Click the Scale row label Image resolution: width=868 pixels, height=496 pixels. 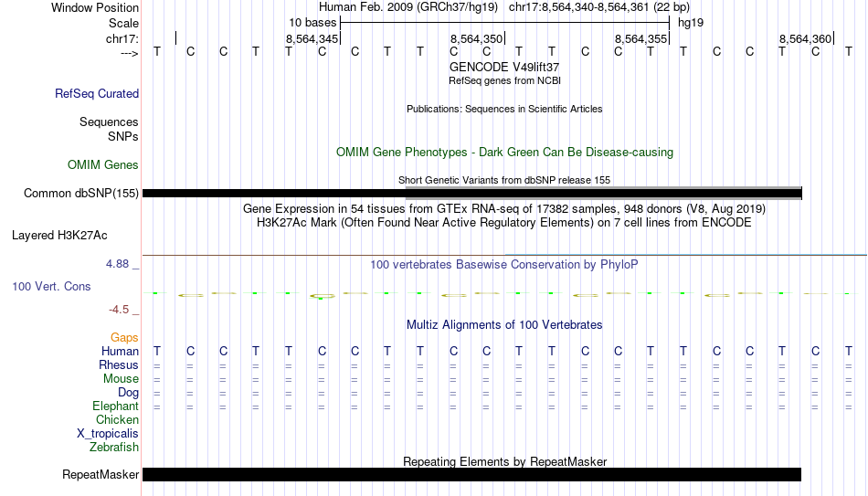pos(124,23)
